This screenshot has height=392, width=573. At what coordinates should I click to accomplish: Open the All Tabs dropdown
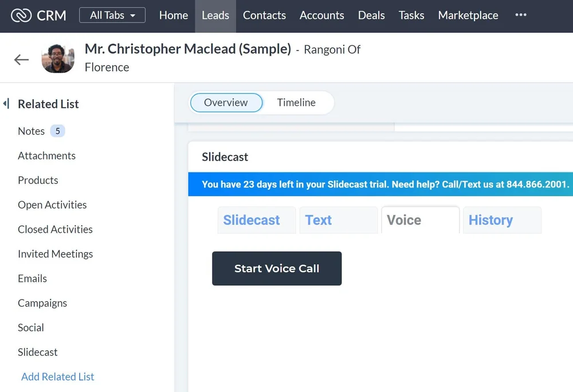tap(112, 15)
